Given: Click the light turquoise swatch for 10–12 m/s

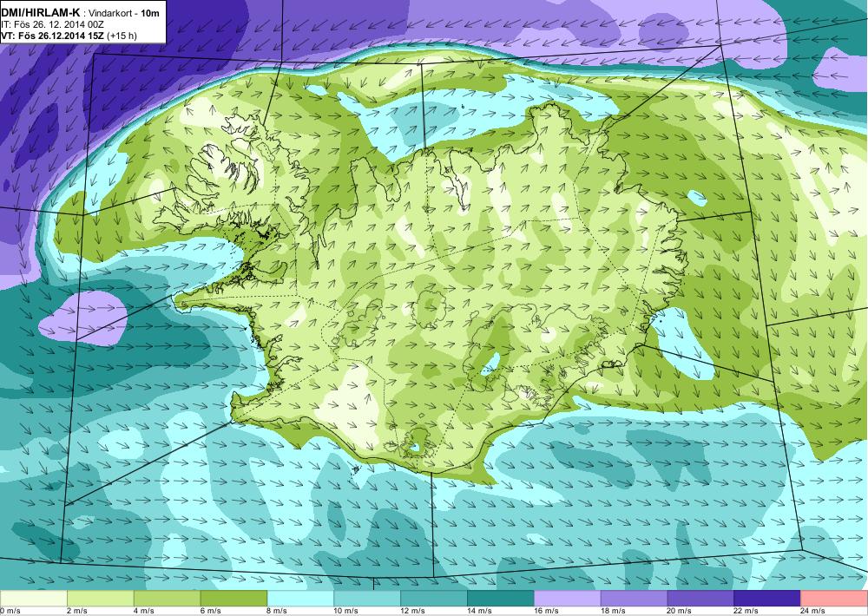Looking at the screenshot, I should click(367, 599).
